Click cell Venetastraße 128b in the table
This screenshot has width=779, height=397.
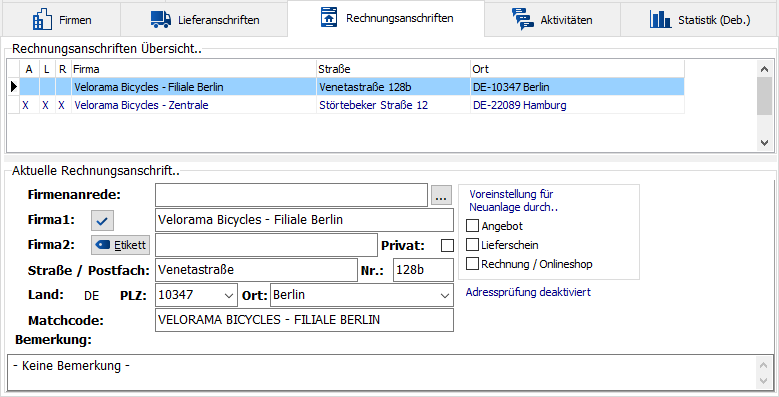click(393, 87)
